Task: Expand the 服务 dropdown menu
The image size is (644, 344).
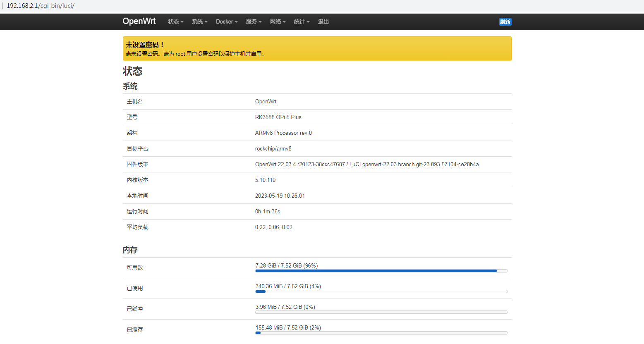Action: coord(254,21)
